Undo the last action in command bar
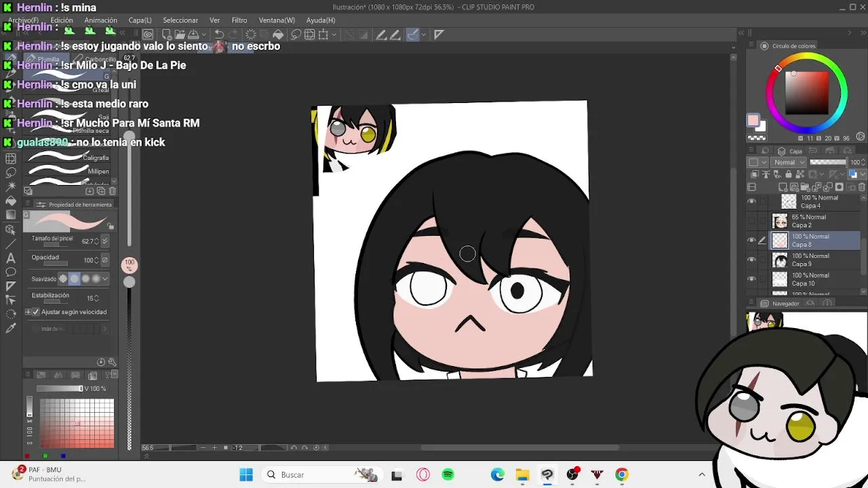This screenshot has width=868, height=488. pos(219,35)
